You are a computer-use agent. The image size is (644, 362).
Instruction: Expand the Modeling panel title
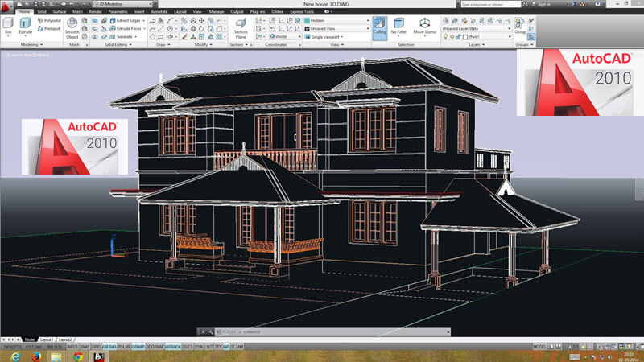pos(31,45)
